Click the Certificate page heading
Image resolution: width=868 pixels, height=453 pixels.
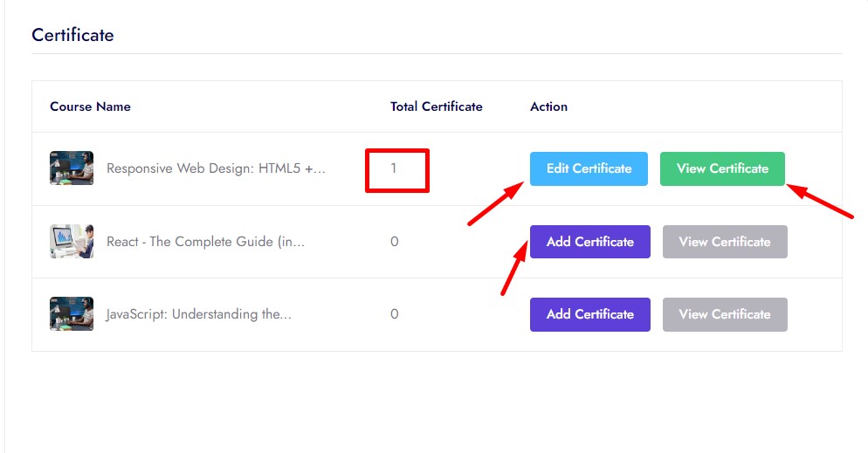pos(72,36)
